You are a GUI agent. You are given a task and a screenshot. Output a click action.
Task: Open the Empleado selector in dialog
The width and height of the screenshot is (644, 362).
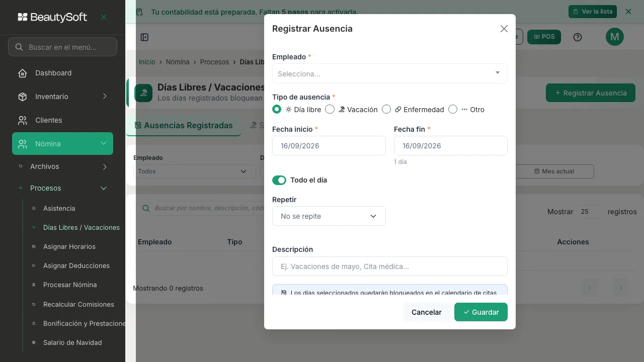tap(390, 73)
